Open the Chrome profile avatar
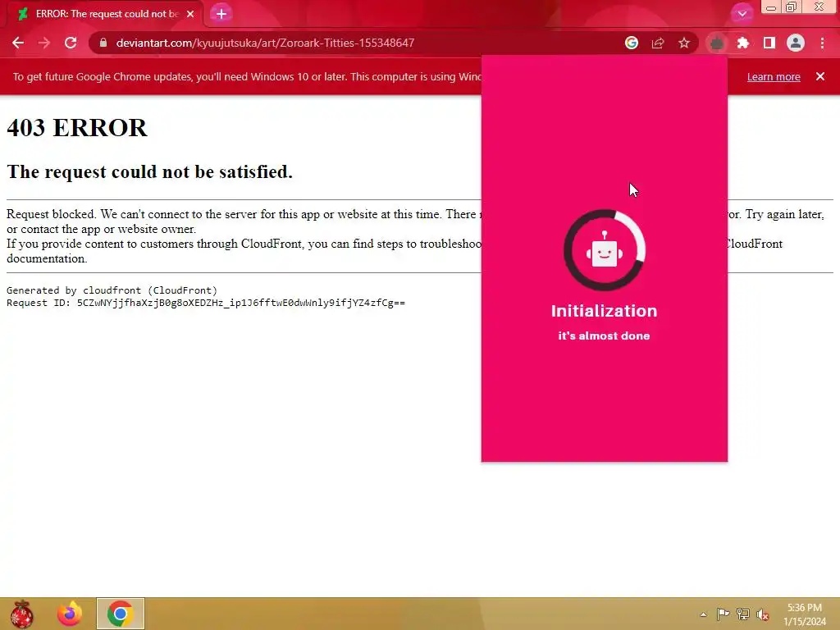The height and width of the screenshot is (630, 840). (x=796, y=43)
